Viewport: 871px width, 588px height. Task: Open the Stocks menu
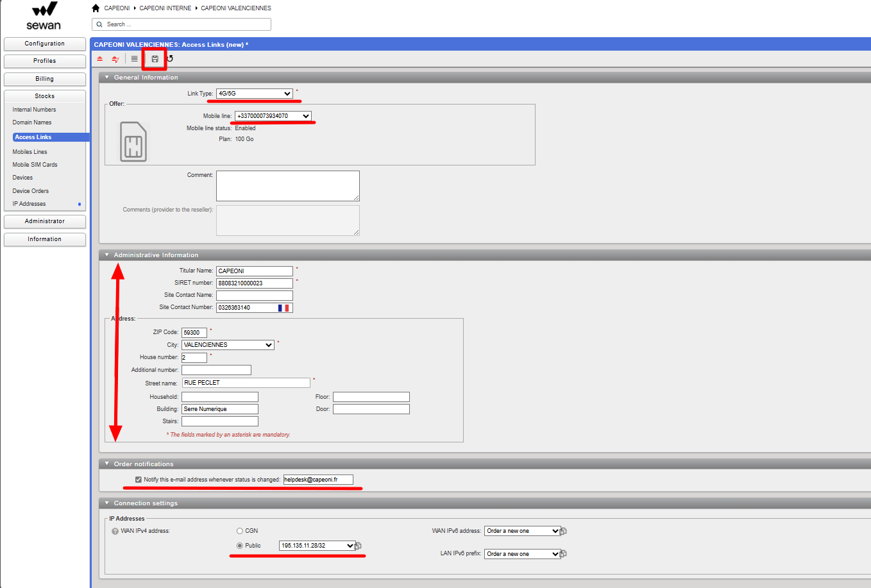45,96
